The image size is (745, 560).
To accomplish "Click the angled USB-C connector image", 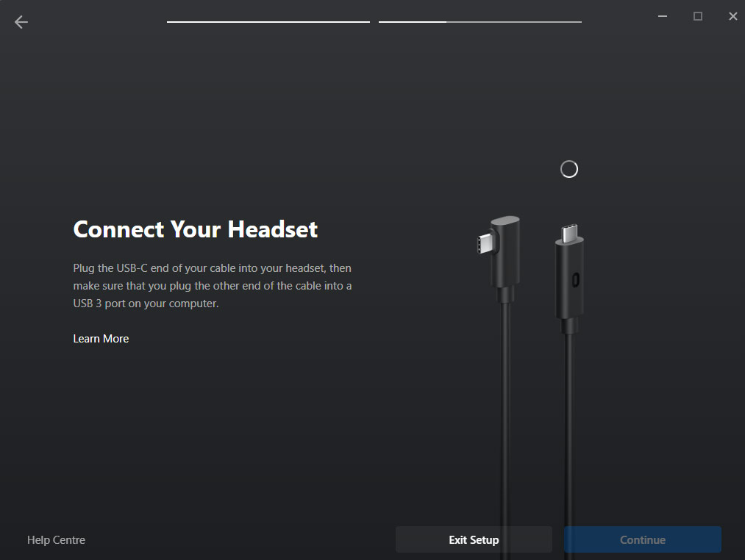I will click(500, 259).
